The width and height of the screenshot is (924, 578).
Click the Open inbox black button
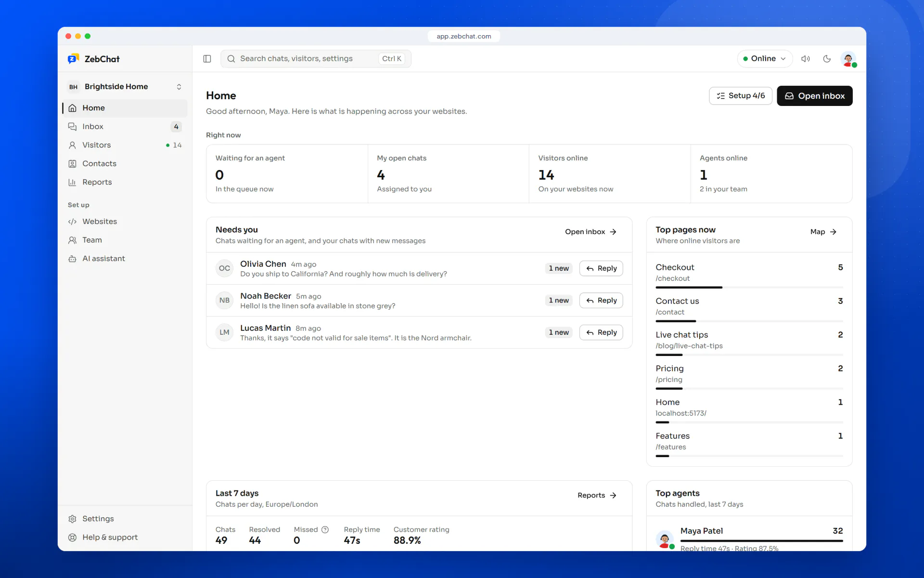tap(814, 96)
